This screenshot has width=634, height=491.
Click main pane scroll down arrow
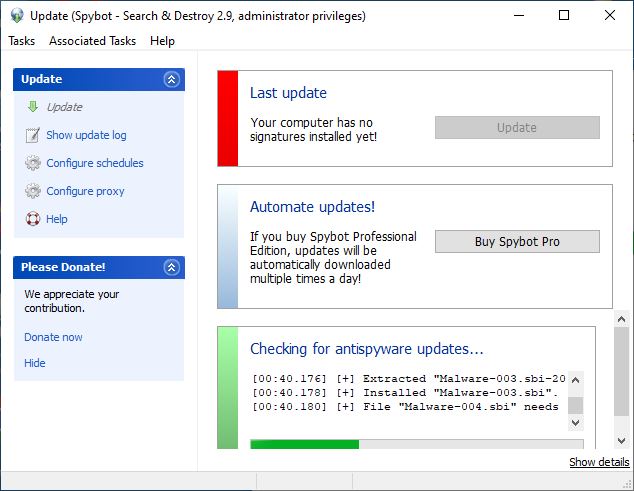621,440
